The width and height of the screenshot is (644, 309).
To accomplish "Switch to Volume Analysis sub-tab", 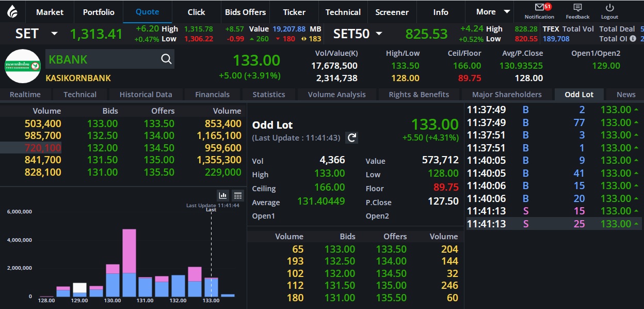I will (x=337, y=95).
